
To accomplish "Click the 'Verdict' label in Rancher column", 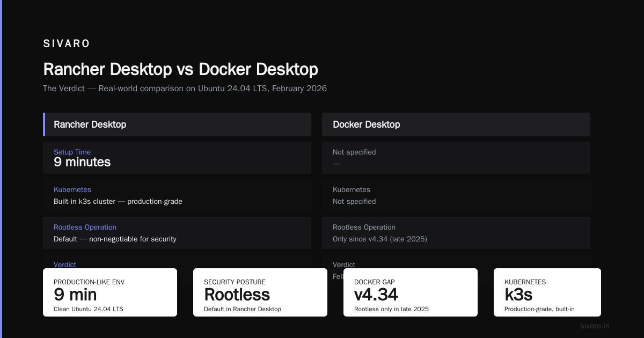I will 65,264.
